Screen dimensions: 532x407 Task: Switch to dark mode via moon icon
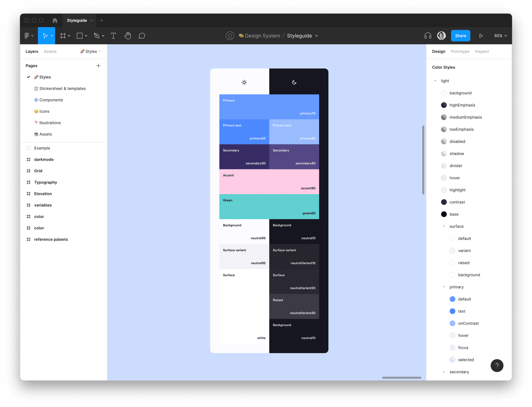294,82
